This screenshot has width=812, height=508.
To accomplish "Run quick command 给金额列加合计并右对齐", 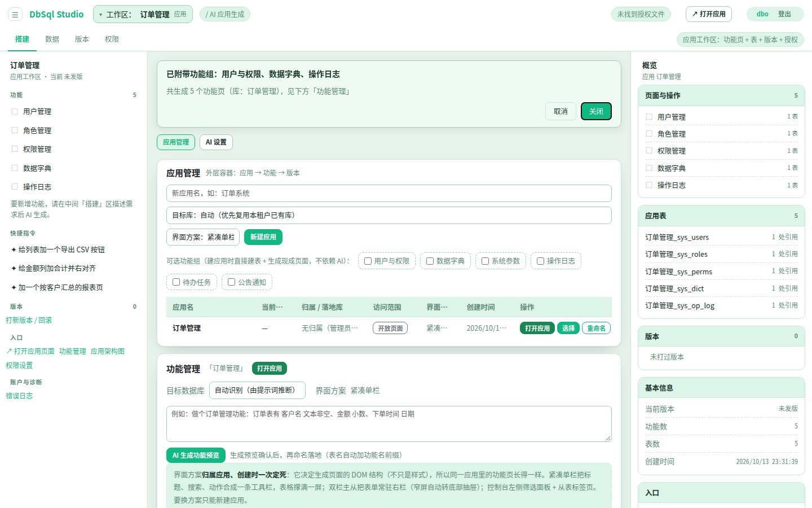I will [x=54, y=268].
